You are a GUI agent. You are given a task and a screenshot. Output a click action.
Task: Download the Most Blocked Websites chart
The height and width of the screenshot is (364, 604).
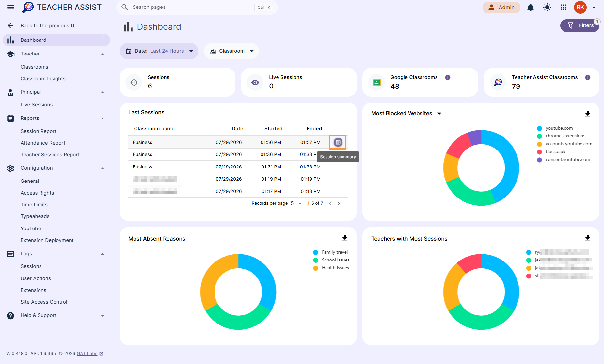point(588,114)
